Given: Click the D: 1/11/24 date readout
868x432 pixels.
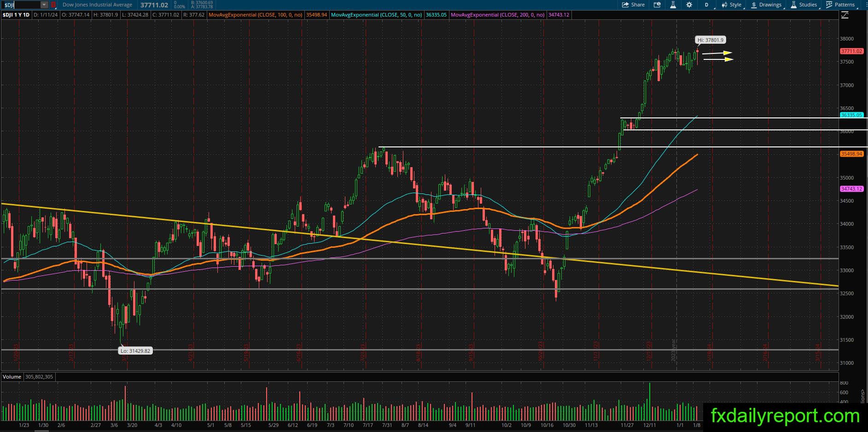Looking at the screenshot, I should [x=46, y=15].
